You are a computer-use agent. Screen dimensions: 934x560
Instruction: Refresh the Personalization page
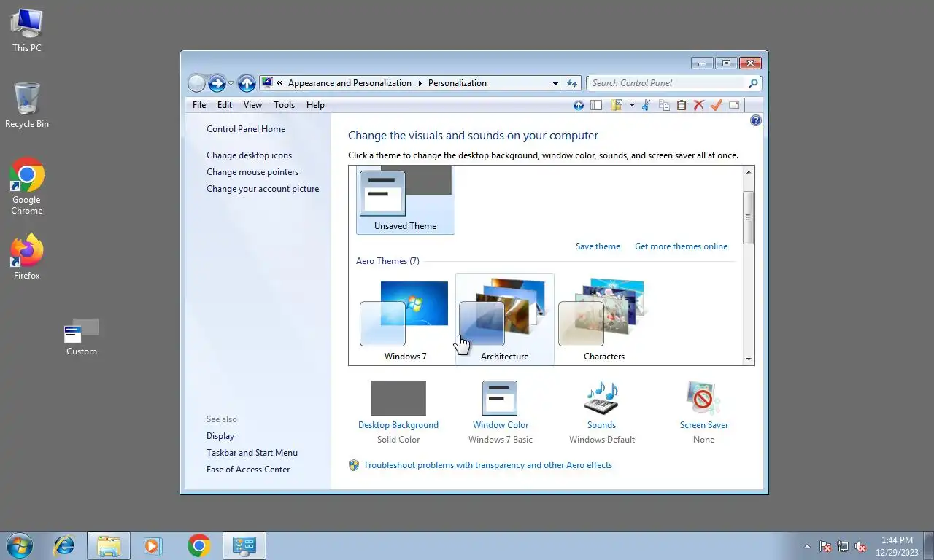[572, 83]
